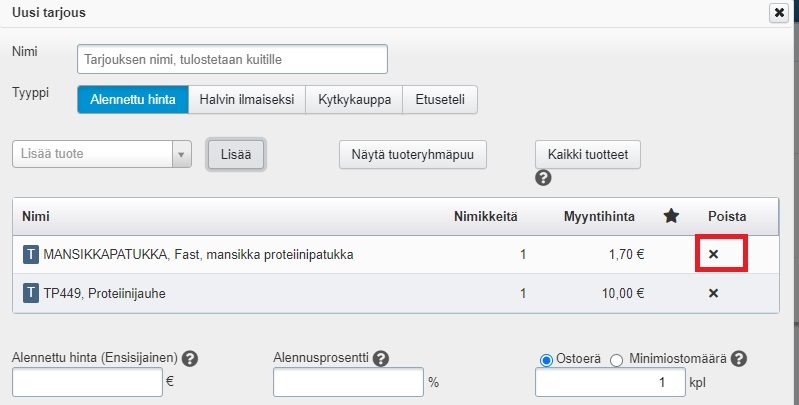Image resolution: width=799 pixels, height=405 pixels.
Task: Click the Kaikki tuotteet button
Action: coord(588,154)
